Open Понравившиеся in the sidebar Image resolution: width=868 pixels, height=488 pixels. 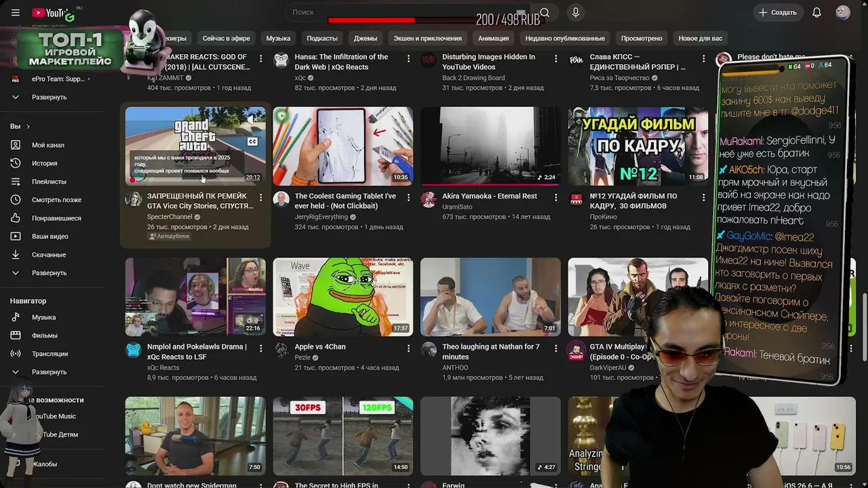tap(56, 218)
